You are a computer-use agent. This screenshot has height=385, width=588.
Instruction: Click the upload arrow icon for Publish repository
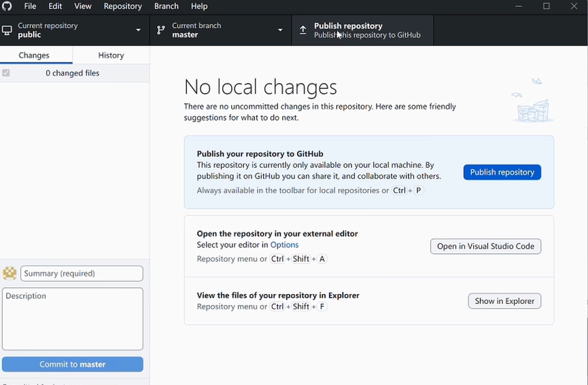click(303, 30)
